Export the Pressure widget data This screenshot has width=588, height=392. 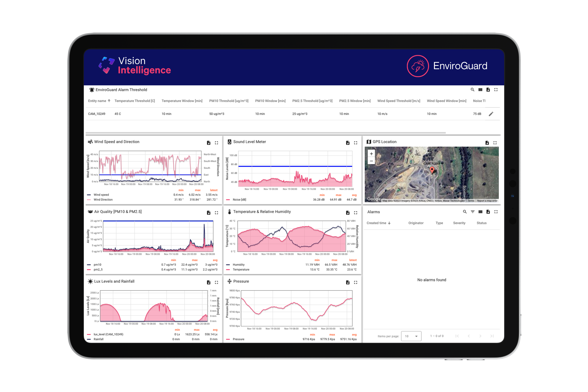(348, 282)
